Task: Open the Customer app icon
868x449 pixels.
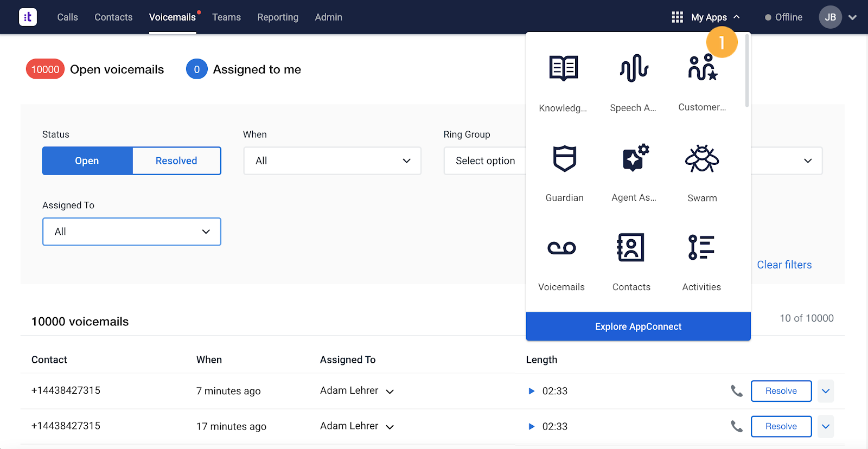Action: (x=703, y=68)
